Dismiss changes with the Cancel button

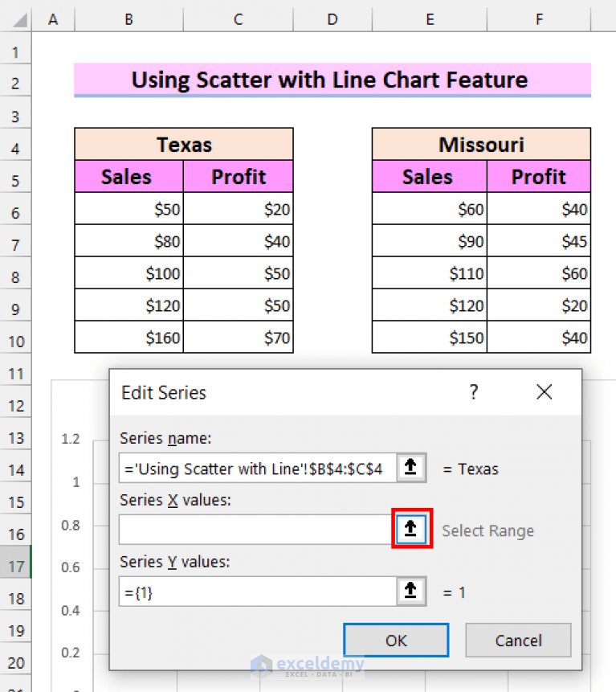[518, 640]
